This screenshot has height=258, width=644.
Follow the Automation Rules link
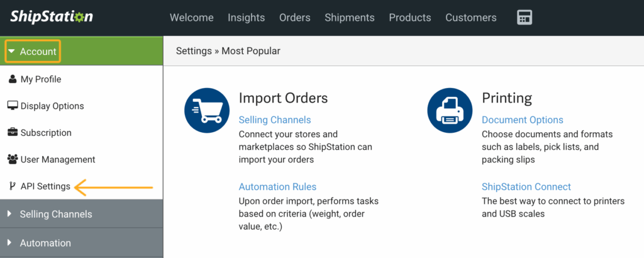coord(277,187)
